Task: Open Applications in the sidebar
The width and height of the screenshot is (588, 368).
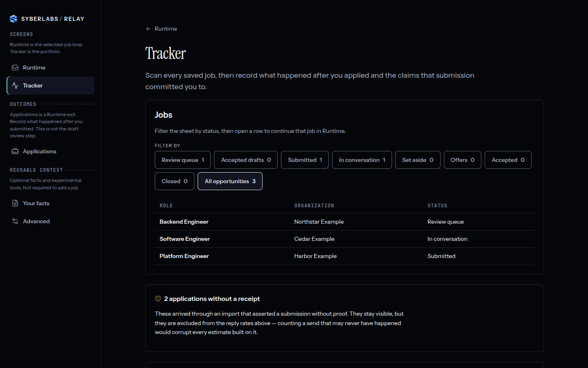Action: tap(51, 151)
